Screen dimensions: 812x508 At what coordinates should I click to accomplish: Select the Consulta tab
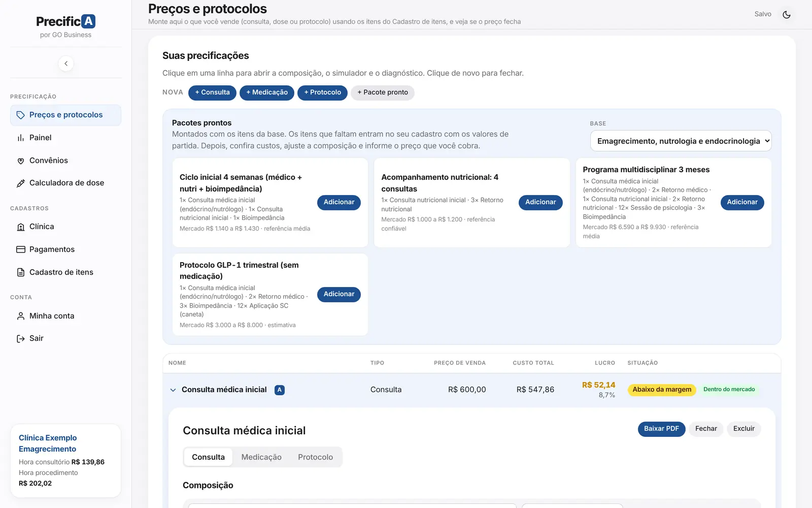click(208, 457)
